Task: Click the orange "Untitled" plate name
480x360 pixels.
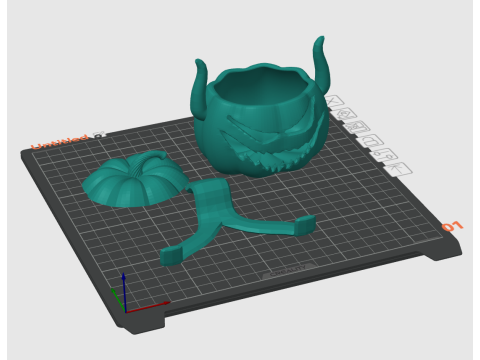Action: tap(60, 142)
